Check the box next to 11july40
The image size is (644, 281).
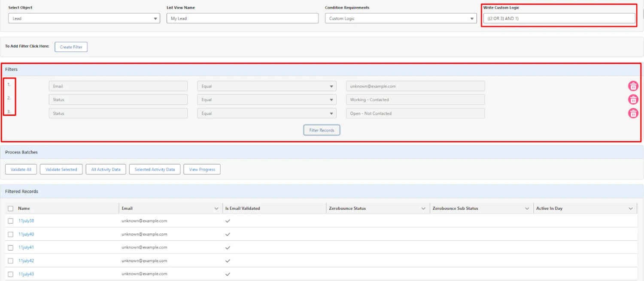point(11,234)
